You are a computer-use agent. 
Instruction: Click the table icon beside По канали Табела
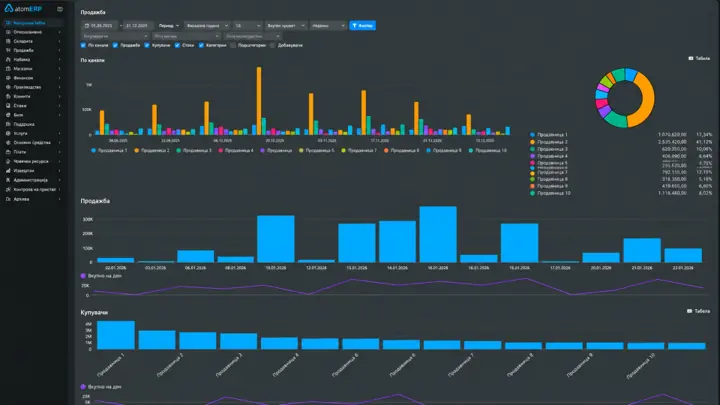[x=691, y=58]
